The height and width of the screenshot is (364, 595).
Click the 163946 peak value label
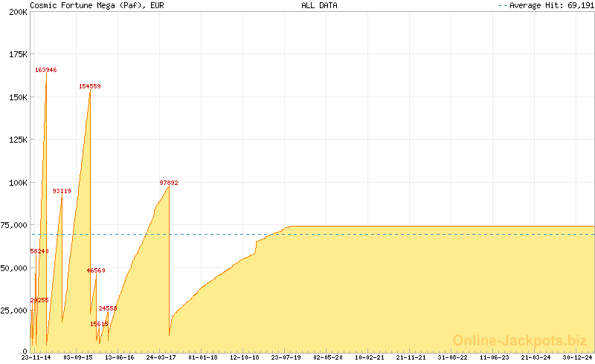[x=45, y=70]
